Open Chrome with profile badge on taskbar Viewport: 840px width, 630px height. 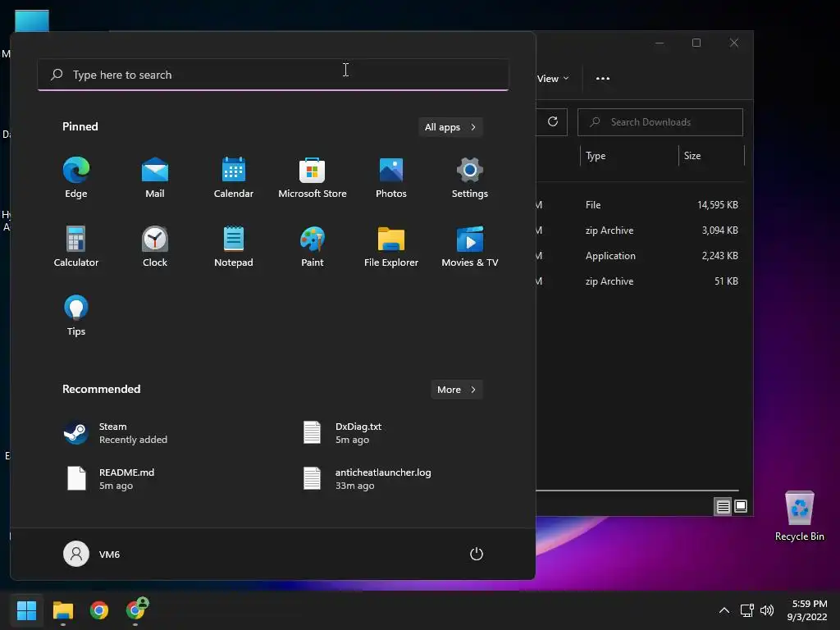point(136,610)
